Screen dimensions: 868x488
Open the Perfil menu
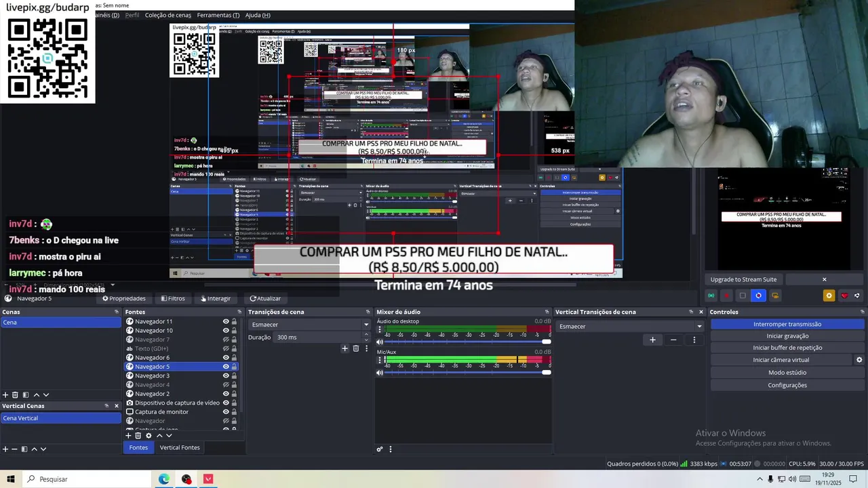(x=132, y=15)
